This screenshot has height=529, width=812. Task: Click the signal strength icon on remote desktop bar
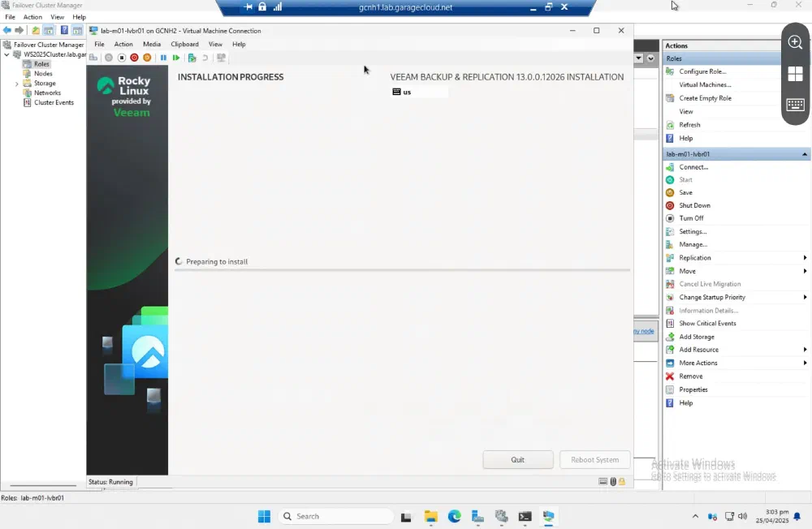(278, 6)
